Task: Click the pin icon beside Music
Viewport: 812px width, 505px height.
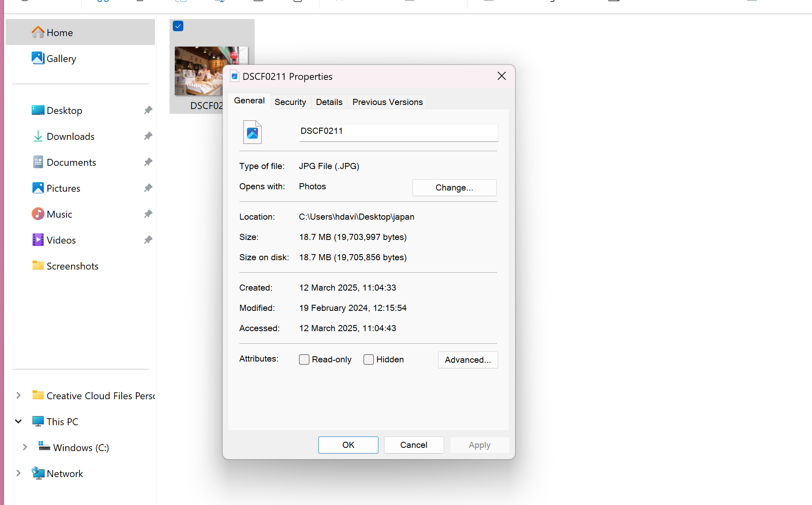Action: point(148,214)
